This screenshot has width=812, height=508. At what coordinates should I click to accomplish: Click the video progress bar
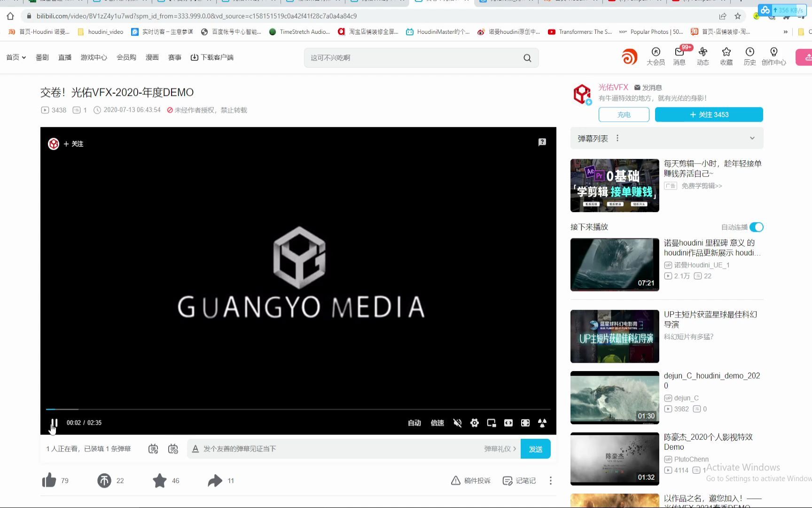pyautogui.click(x=298, y=409)
